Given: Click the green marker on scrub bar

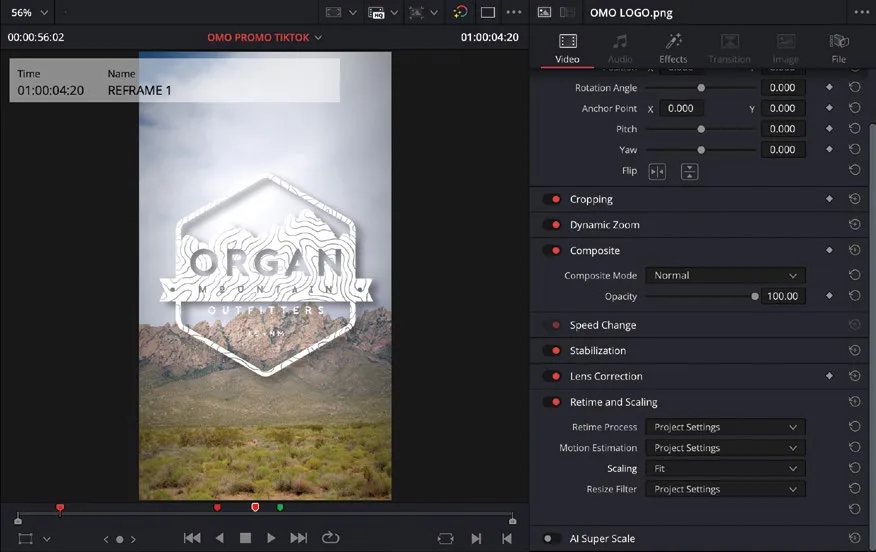Looking at the screenshot, I should coord(280,507).
